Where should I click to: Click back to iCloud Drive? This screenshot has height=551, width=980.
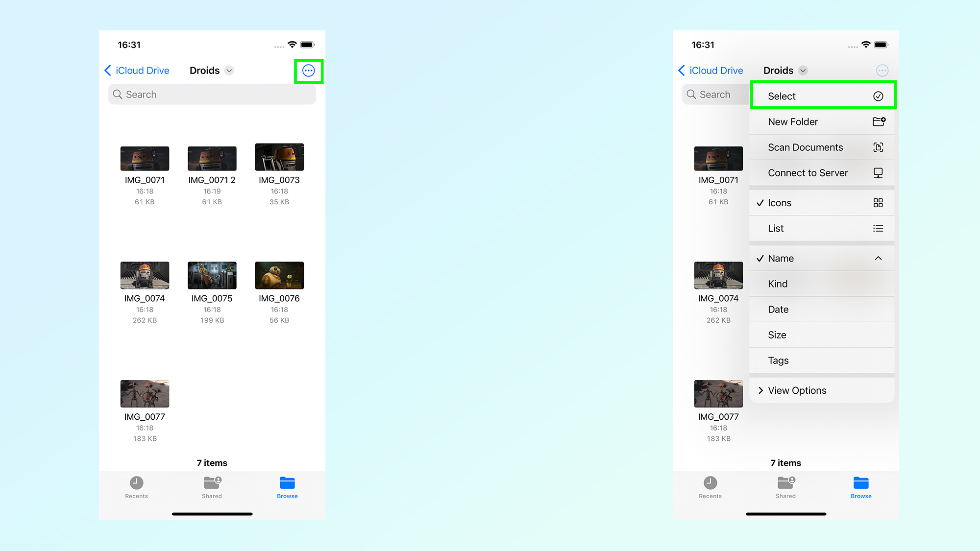point(135,70)
